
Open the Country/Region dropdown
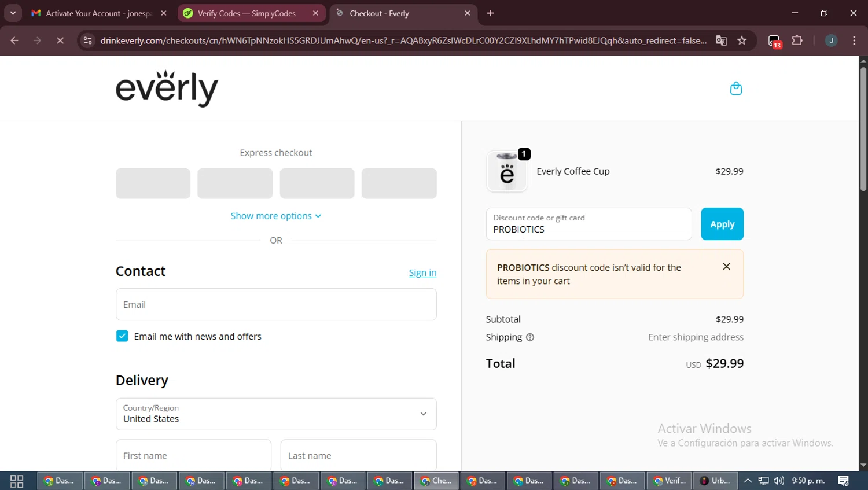click(276, 414)
